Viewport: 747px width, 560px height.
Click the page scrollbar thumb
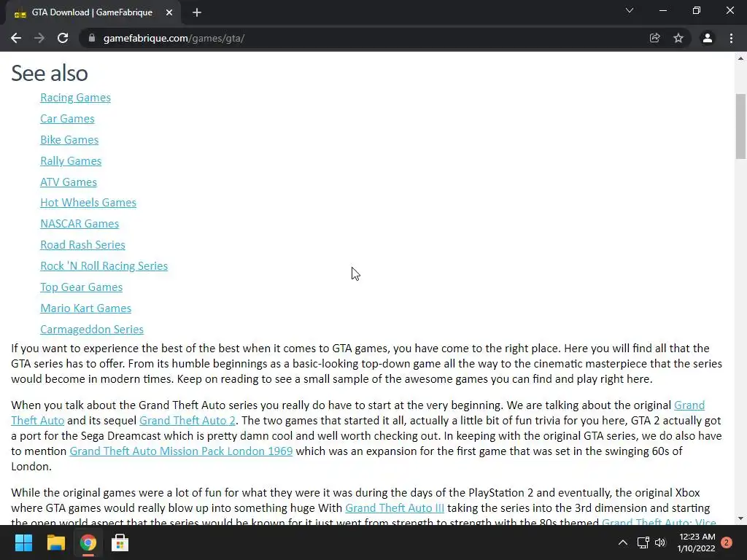click(x=740, y=126)
